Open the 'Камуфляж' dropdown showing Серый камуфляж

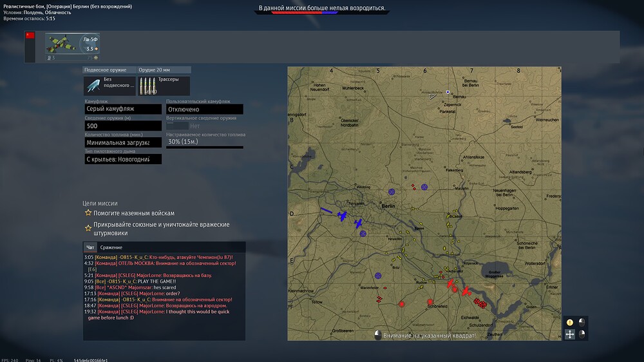click(x=123, y=110)
